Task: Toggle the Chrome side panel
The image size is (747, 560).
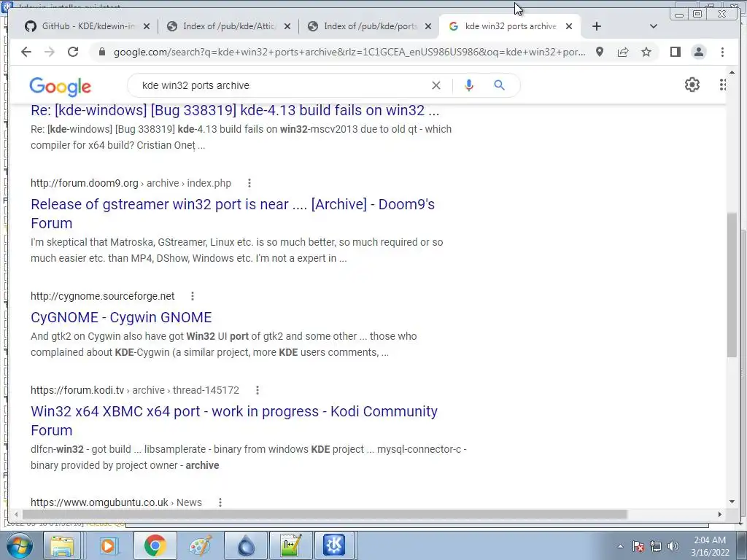Action: [675, 52]
